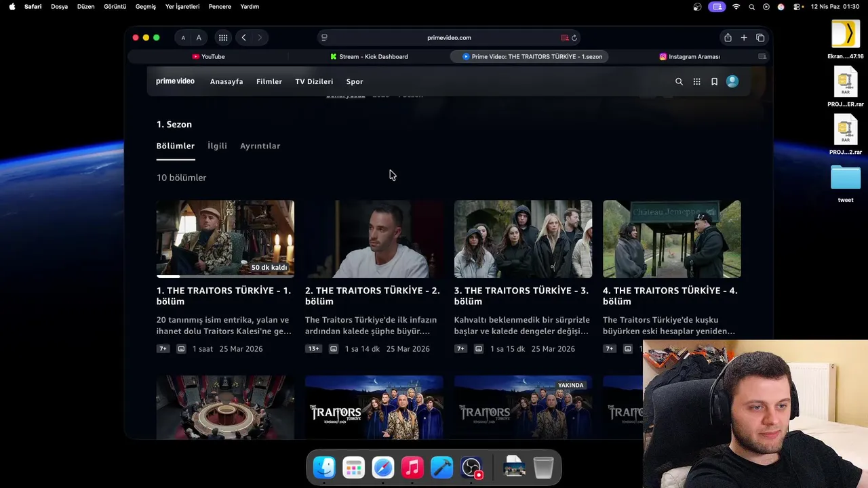Switch to the Bölümler tab
868x488 pixels.
[176, 146]
